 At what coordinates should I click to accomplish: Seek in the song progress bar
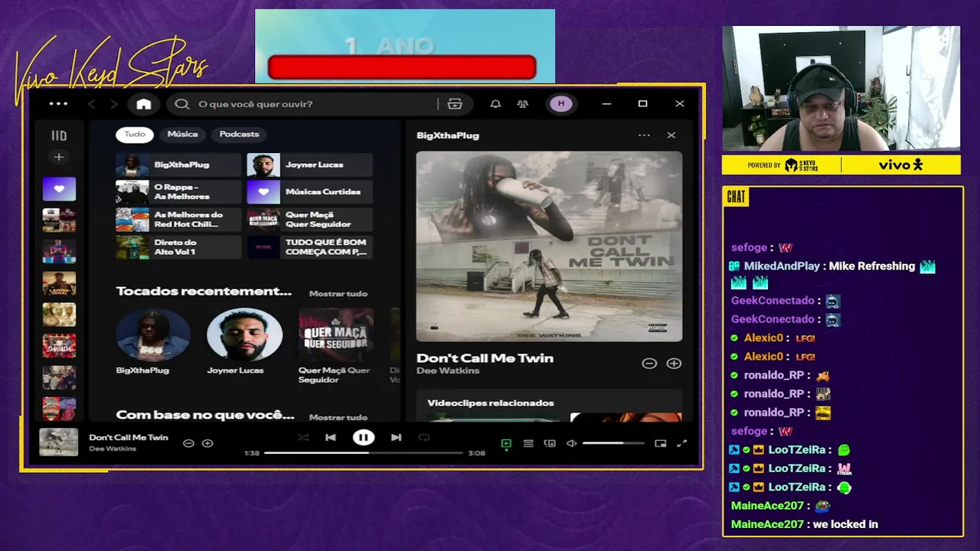364,453
